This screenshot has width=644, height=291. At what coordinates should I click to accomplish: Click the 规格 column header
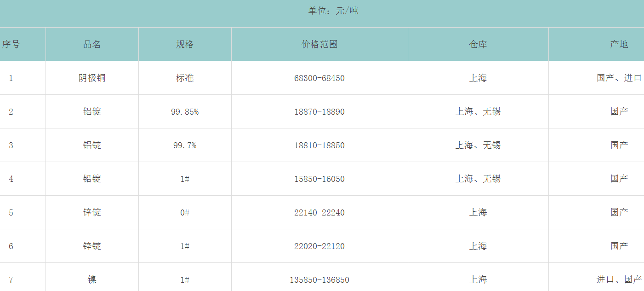click(185, 44)
